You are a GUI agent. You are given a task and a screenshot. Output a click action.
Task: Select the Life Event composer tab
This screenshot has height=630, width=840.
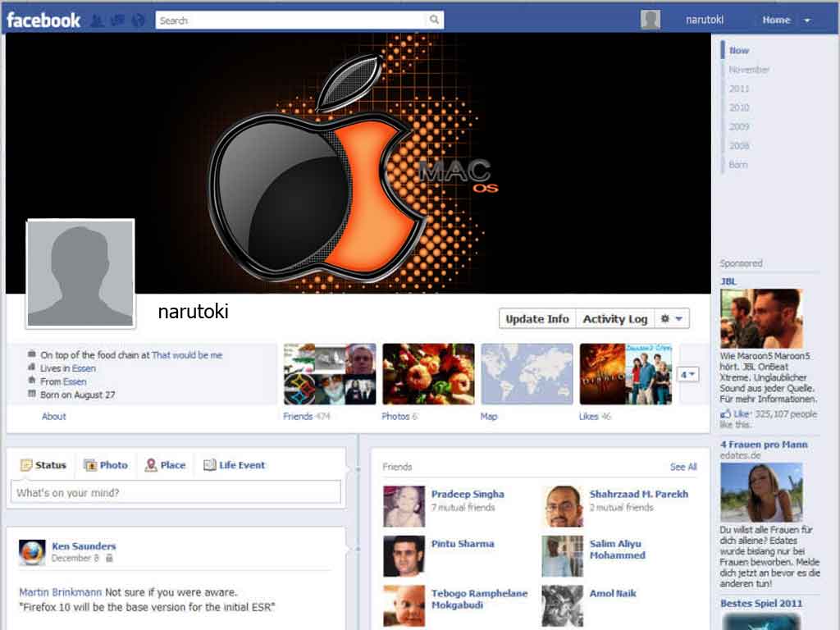235,465
